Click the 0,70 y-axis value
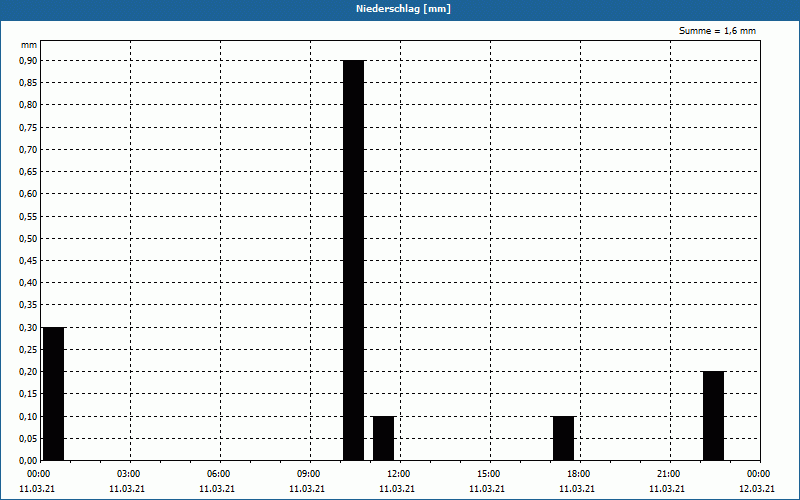Viewport: 800px width, 500px height. [28, 149]
